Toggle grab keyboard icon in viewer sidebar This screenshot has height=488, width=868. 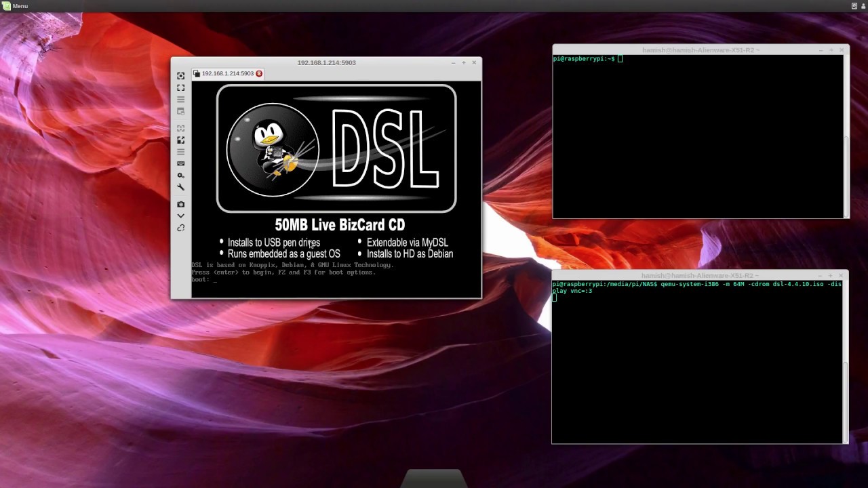180,163
